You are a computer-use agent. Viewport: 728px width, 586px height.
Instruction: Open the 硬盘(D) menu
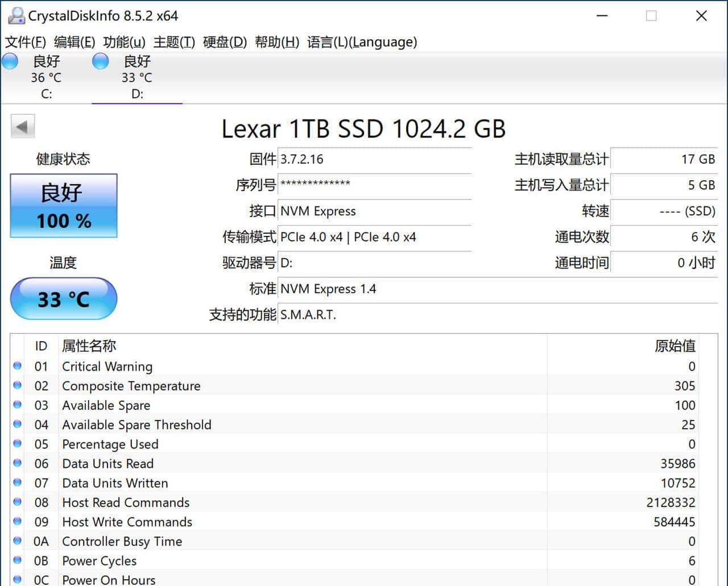(225, 42)
